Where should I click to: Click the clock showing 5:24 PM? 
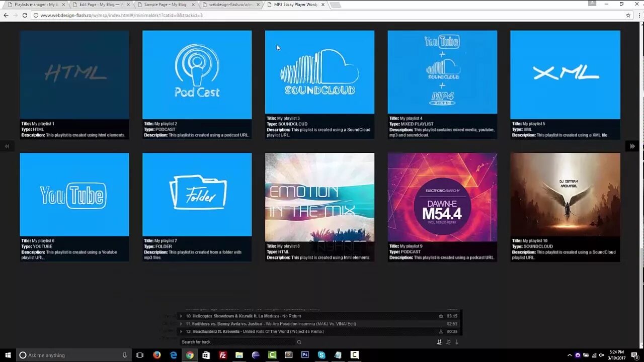point(616,355)
